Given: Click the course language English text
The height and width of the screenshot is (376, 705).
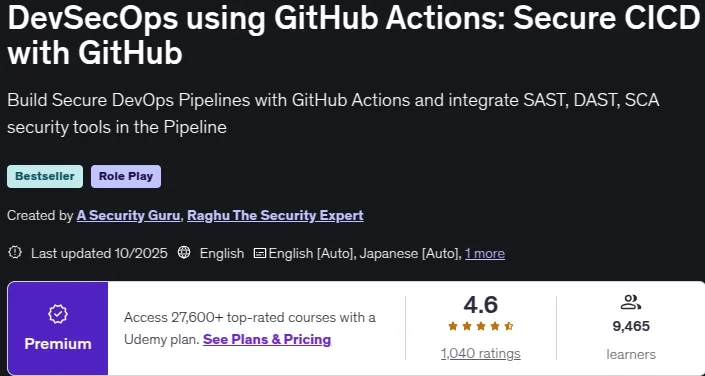Looking at the screenshot, I should coord(222,254).
